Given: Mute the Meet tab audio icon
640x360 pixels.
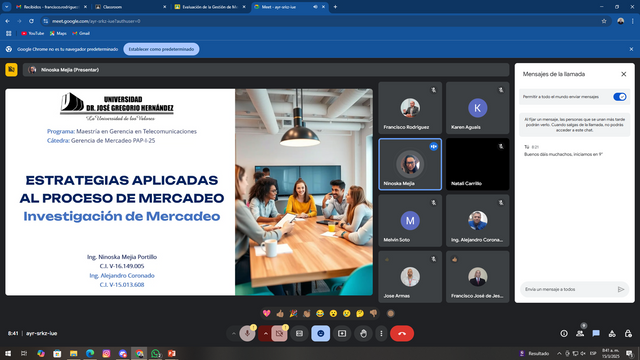Looking at the screenshot, I should 315,7.
